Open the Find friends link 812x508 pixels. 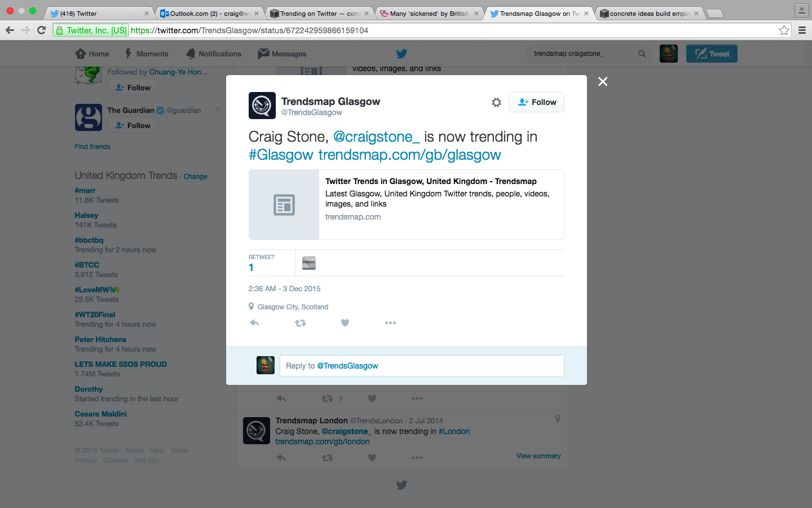point(92,146)
